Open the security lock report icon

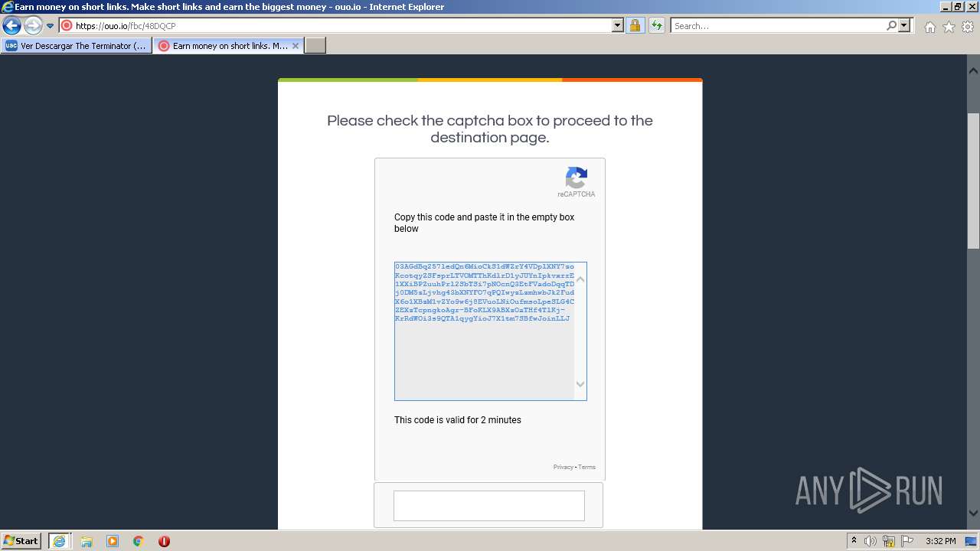635,26
